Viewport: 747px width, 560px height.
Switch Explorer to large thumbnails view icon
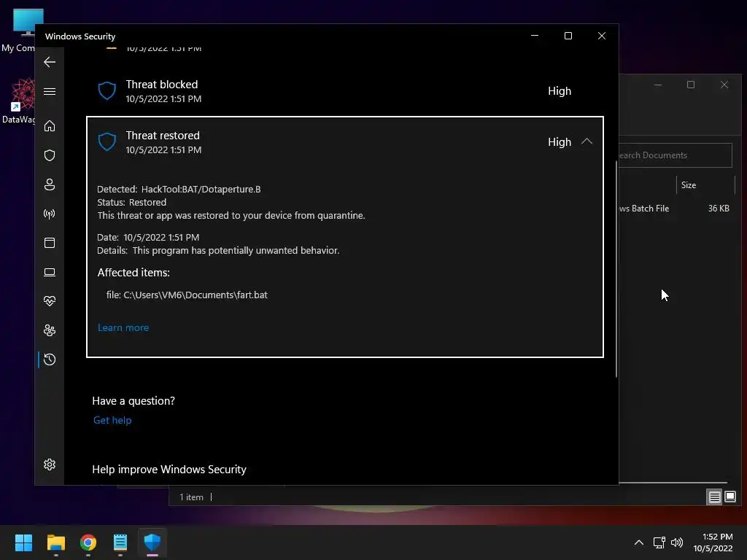pyautogui.click(x=729, y=497)
